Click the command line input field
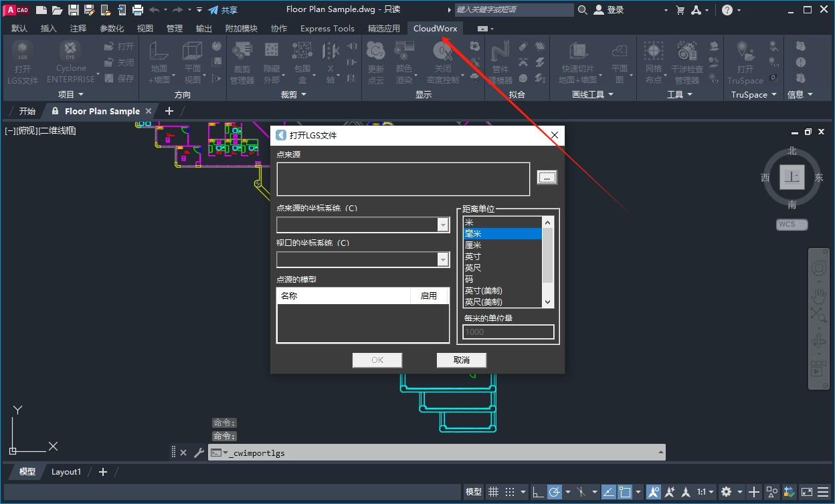The width and height of the screenshot is (835, 504). pos(437,453)
